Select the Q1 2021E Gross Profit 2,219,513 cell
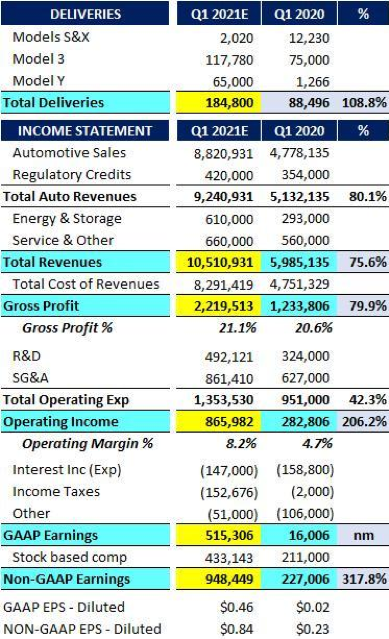389x639 pixels. (x=218, y=306)
